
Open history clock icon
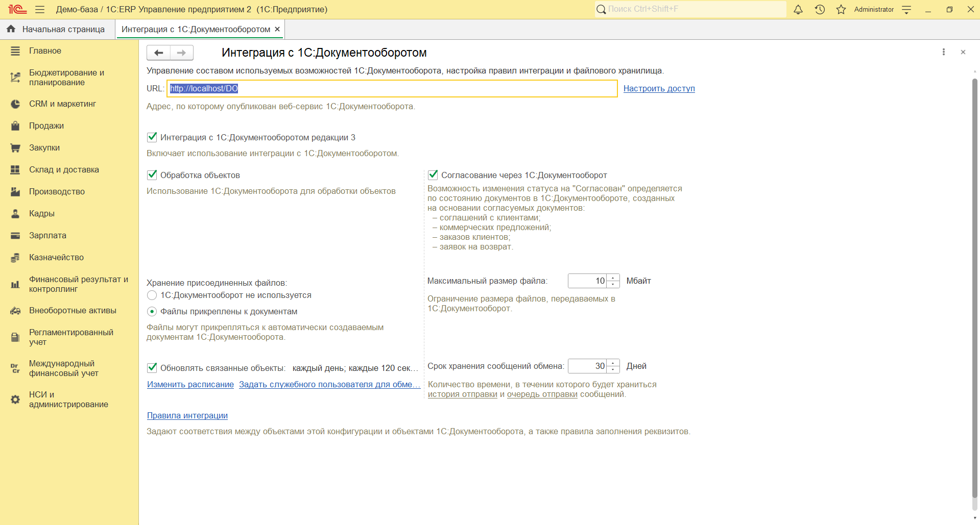tap(820, 9)
